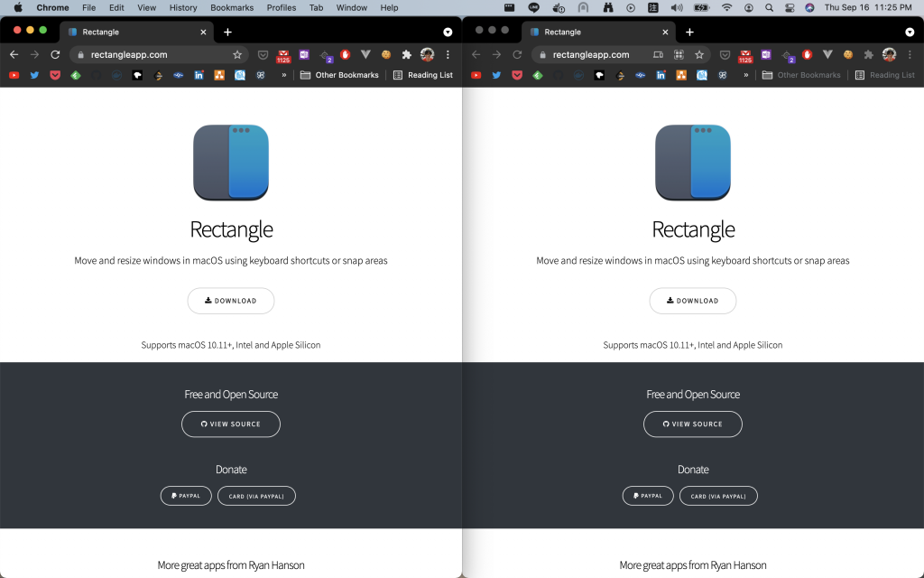Image resolution: width=924 pixels, height=578 pixels.
Task: Open Reading List in left window
Action: pos(423,75)
